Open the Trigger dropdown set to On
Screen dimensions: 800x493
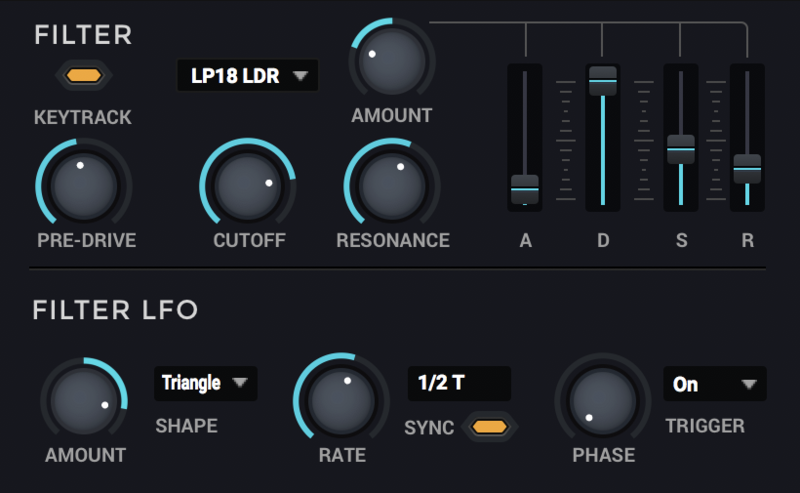coord(714,384)
